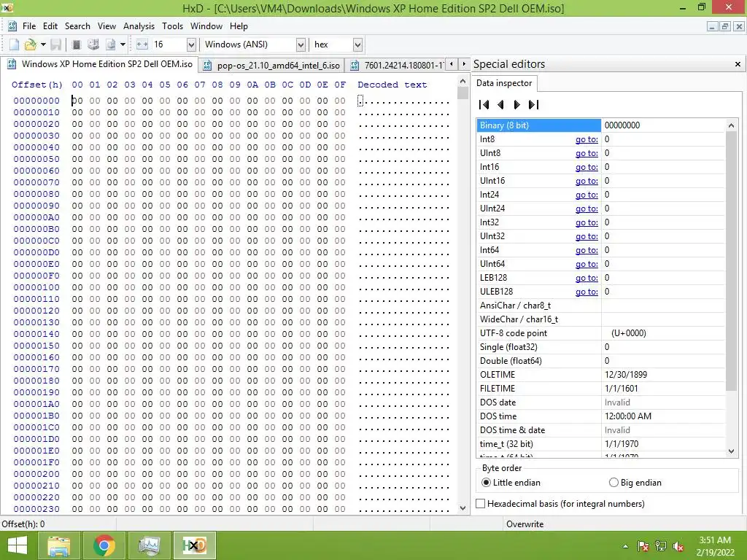Click the Action Center flag tray icon
747x560 pixels.
click(x=643, y=546)
